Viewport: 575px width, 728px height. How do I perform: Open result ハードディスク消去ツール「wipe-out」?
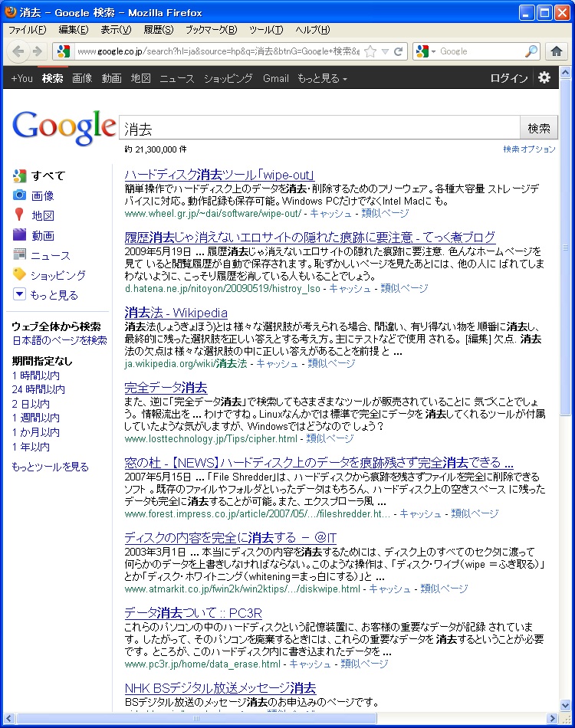click(219, 175)
